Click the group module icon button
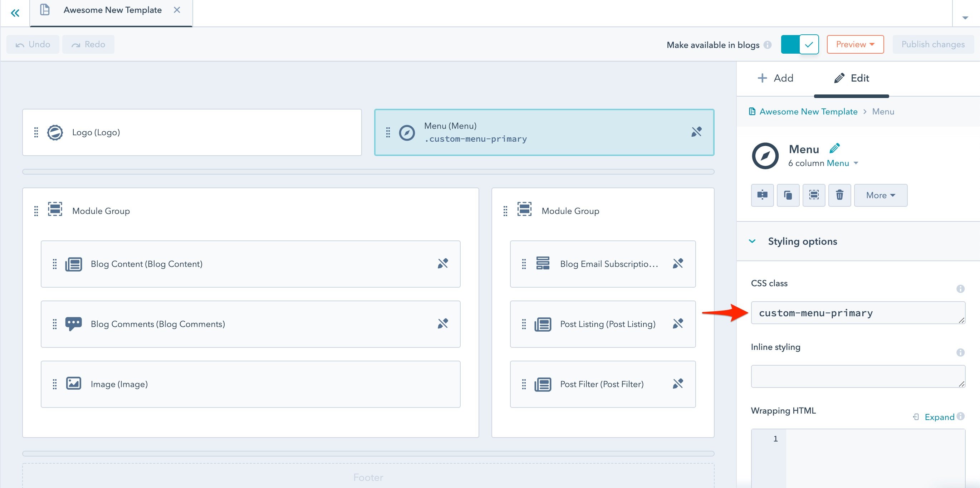 point(814,195)
